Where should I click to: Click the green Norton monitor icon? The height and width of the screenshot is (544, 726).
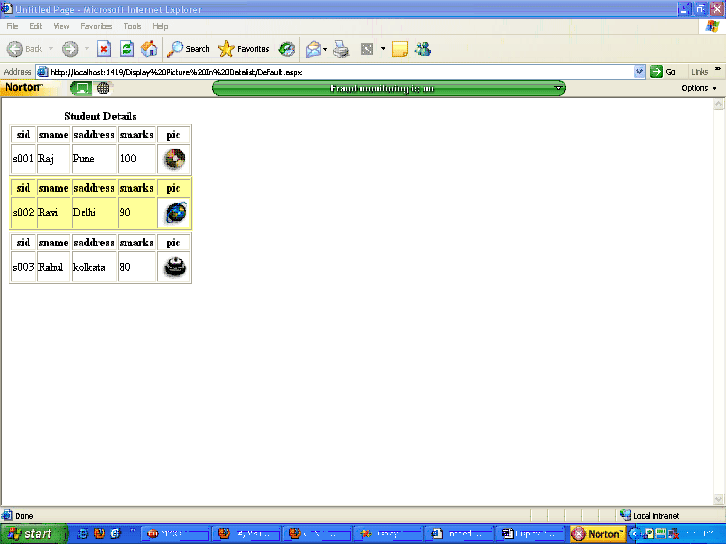coord(81,88)
